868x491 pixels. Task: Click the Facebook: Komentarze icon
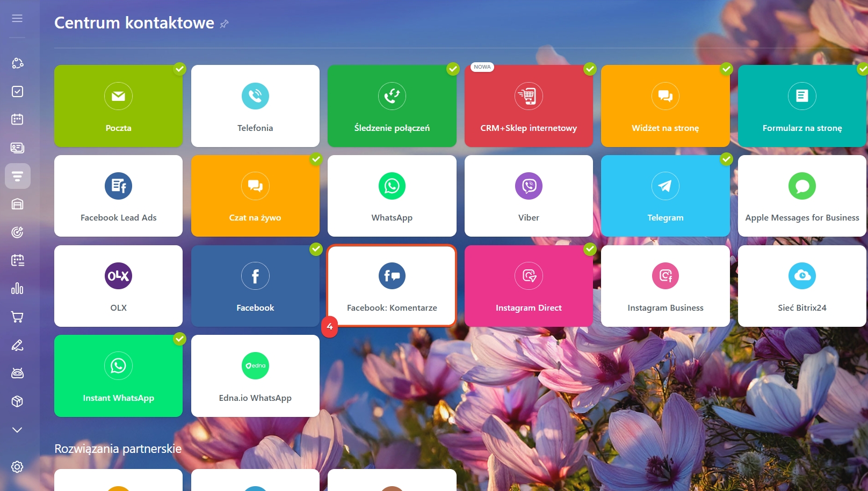coord(392,276)
